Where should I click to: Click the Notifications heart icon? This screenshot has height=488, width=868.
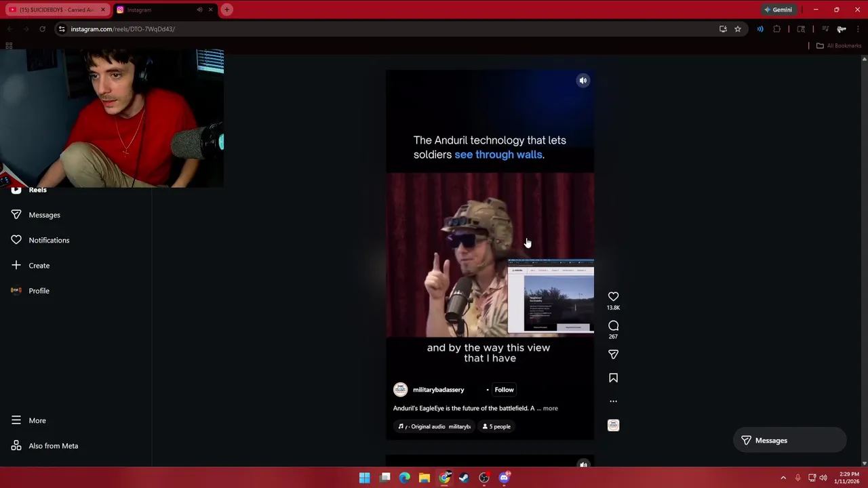tap(16, 240)
